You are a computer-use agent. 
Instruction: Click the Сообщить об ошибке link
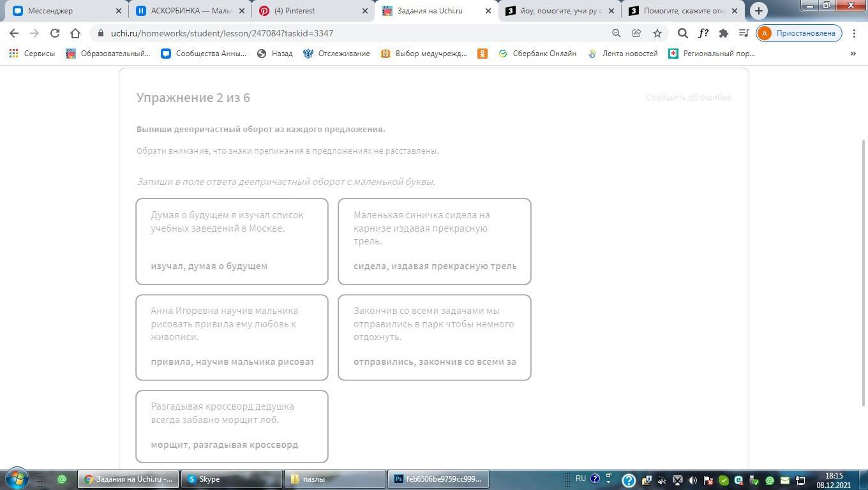pos(688,98)
